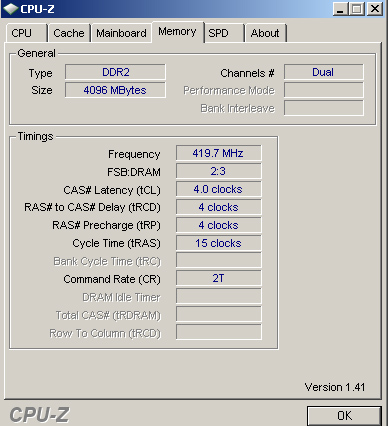This screenshot has width=388, height=426.
Task: Click the OK button
Action: pos(344,416)
